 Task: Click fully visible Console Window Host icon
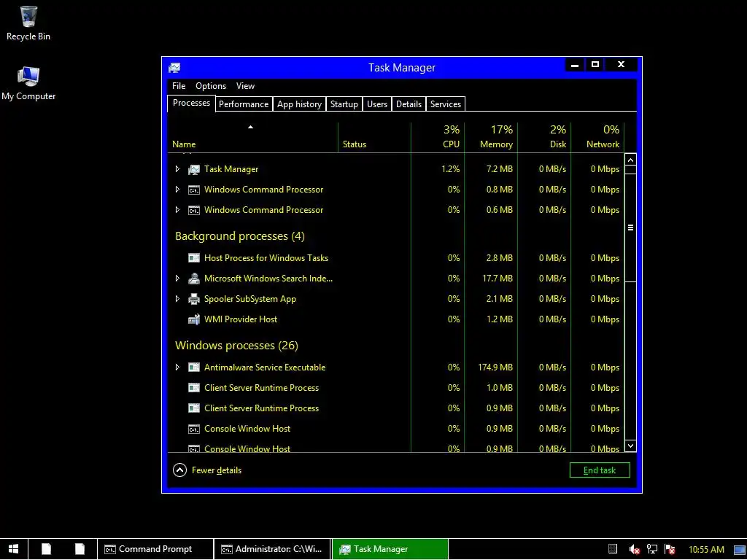pyautogui.click(x=194, y=429)
